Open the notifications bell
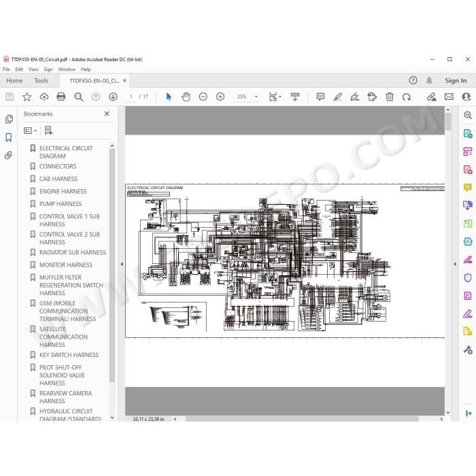Screen dimensions: 476x476 click(429, 80)
